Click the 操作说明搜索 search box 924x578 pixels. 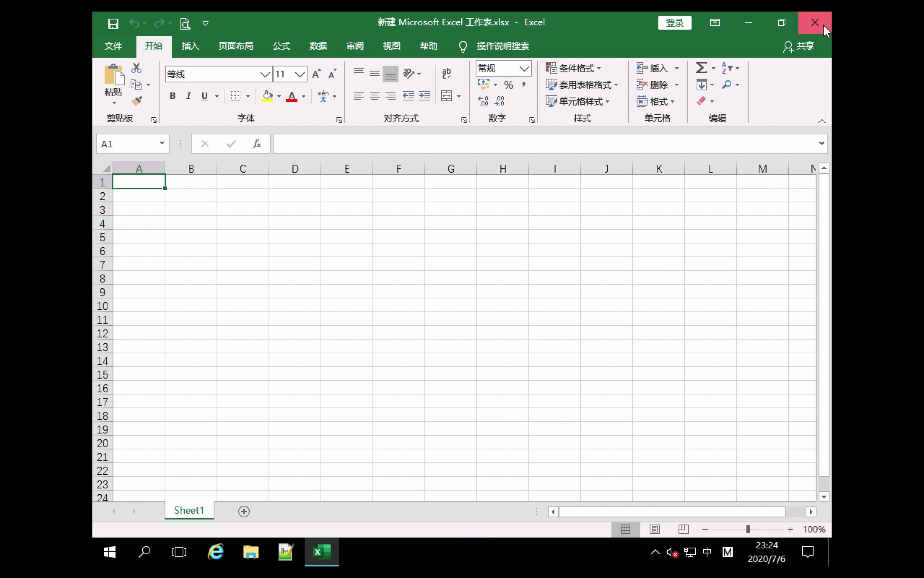click(503, 46)
